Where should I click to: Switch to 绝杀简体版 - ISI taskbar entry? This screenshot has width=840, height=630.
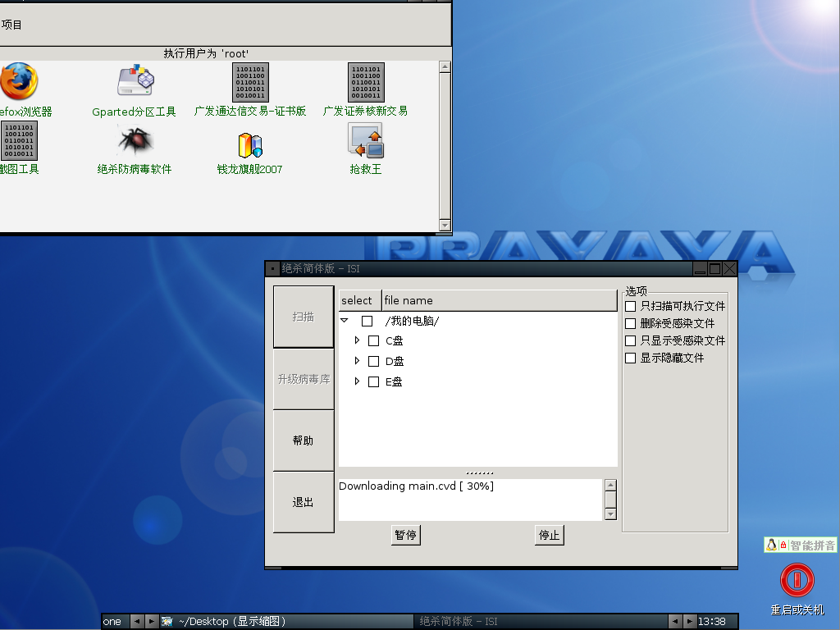[x=541, y=622]
